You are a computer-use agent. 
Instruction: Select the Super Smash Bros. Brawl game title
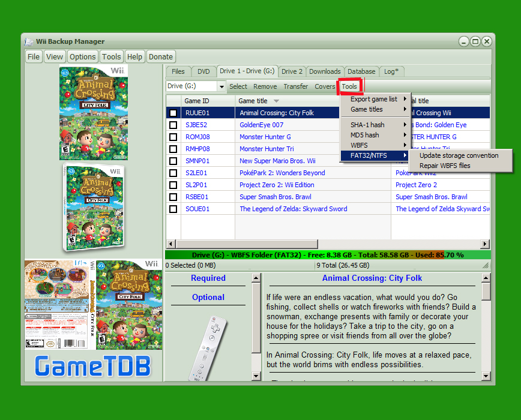pos(276,197)
